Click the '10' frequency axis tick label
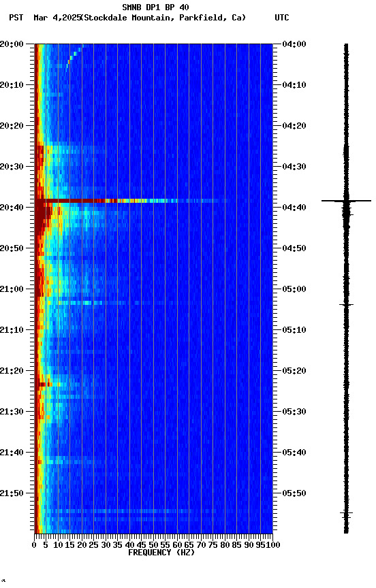The height and width of the screenshot is (588, 376). (x=58, y=545)
